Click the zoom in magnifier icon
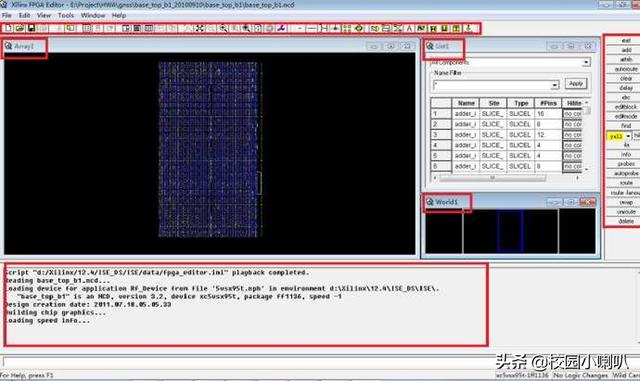640x381 pixels. 223,28
